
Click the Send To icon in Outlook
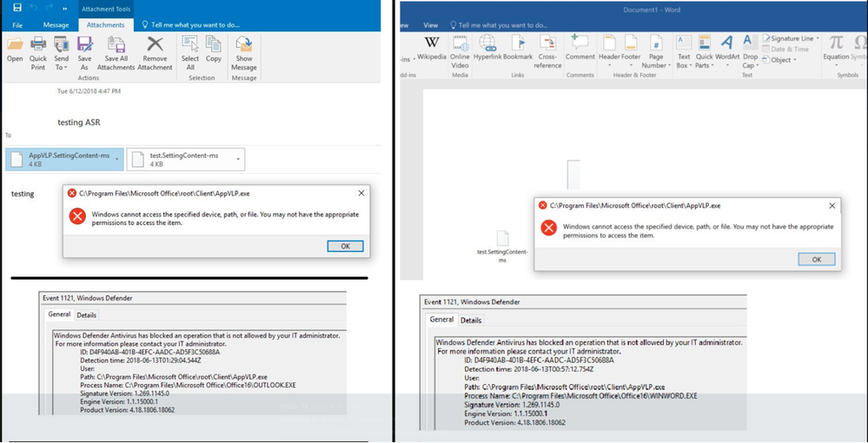pyautogui.click(x=62, y=44)
